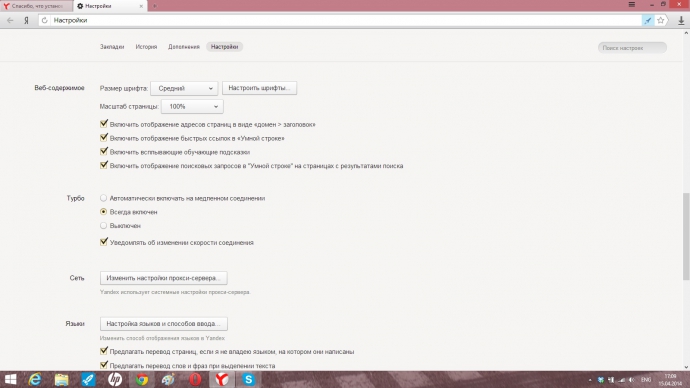
Task: Switch to the Закладки tab
Action: click(112, 47)
